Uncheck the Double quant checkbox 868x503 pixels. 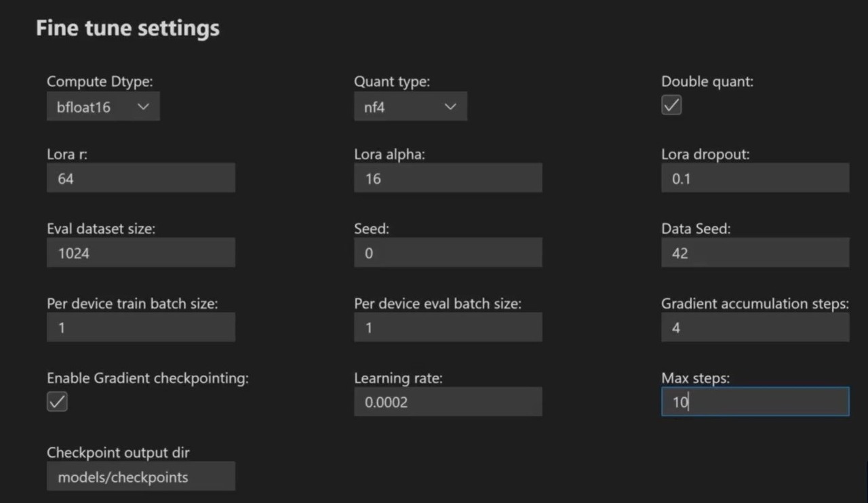point(671,105)
